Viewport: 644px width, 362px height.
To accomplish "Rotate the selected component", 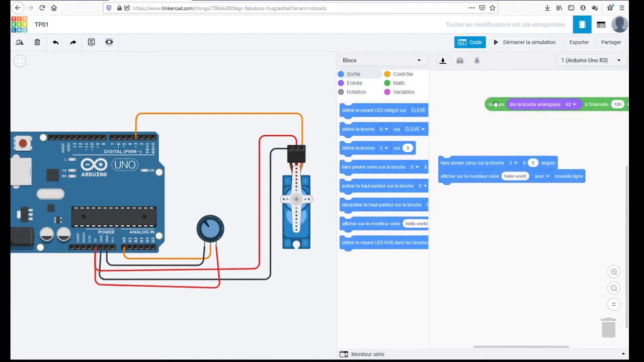I will pos(20,42).
